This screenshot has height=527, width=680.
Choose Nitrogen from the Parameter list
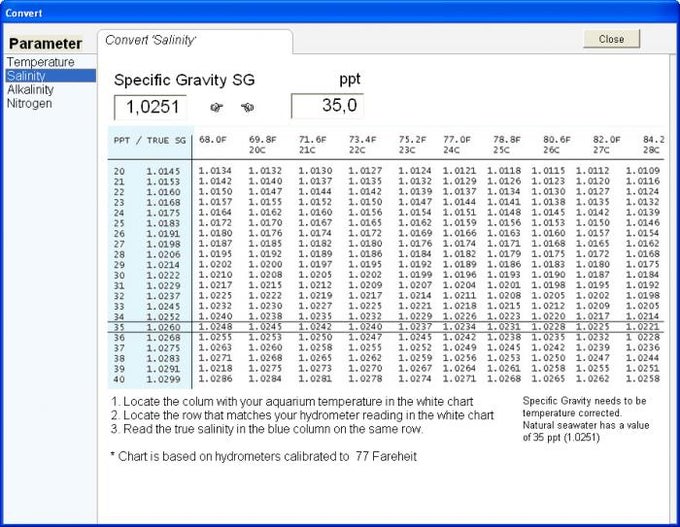click(29, 103)
